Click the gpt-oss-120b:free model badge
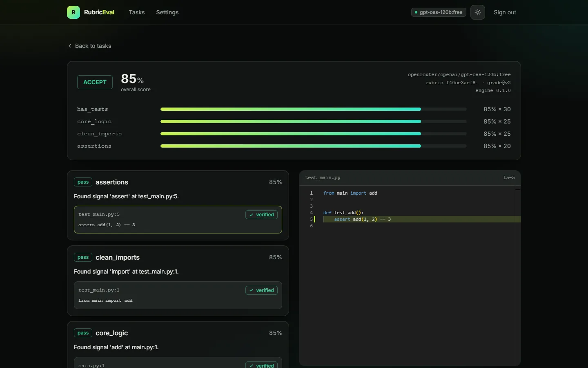Image resolution: width=588 pixels, height=368 pixels. click(439, 12)
